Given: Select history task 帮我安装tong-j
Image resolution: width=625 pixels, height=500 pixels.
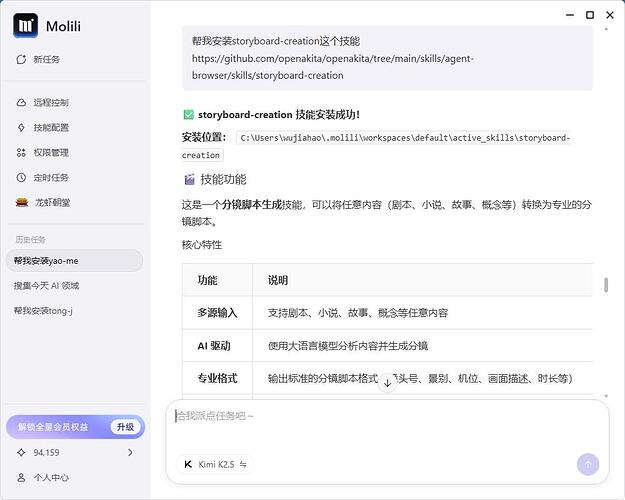Looking at the screenshot, I should pyautogui.click(x=43, y=311).
